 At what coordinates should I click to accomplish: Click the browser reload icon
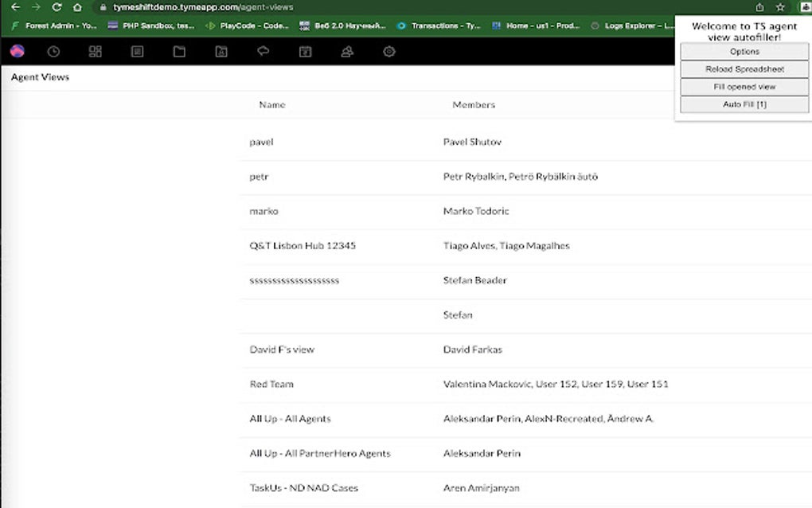tap(55, 6)
